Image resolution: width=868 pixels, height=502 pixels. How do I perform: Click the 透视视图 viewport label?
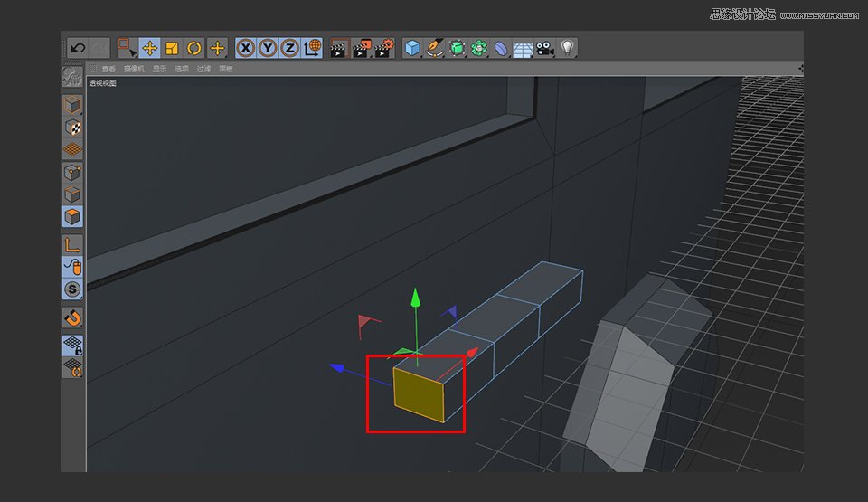pos(102,83)
